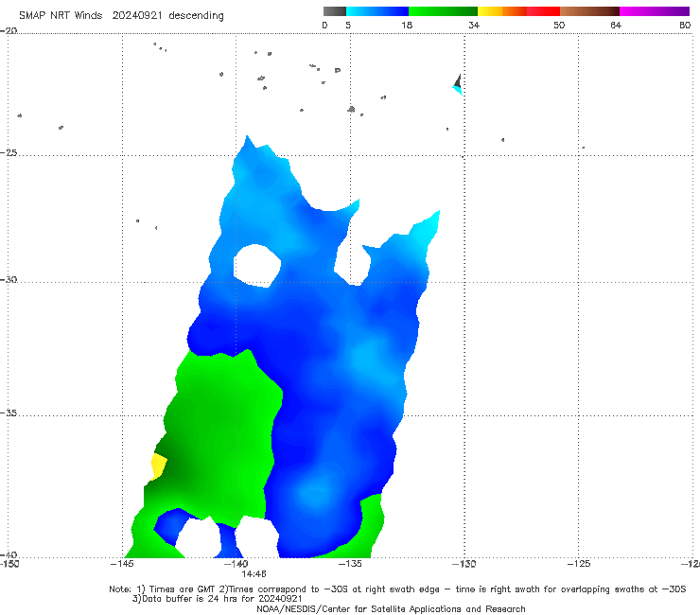Click the color bar label '18'
This screenshot has width=700, height=615.
point(407,25)
